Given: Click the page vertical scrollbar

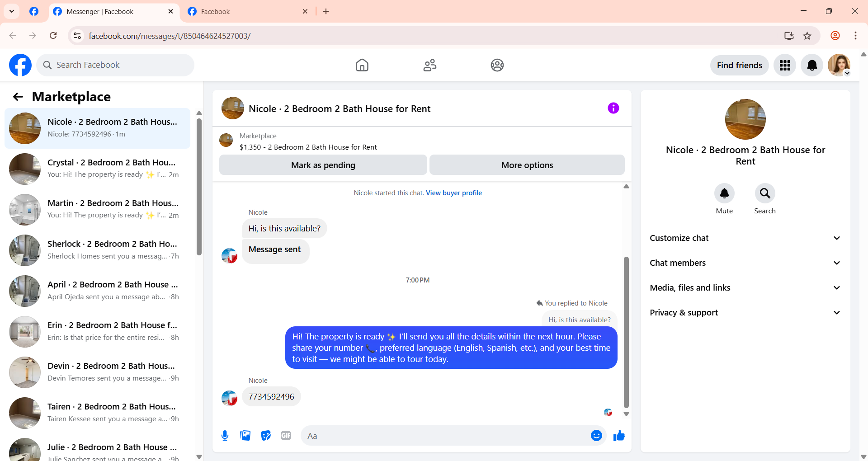Looking at the screenshot, I should [863, 255].
